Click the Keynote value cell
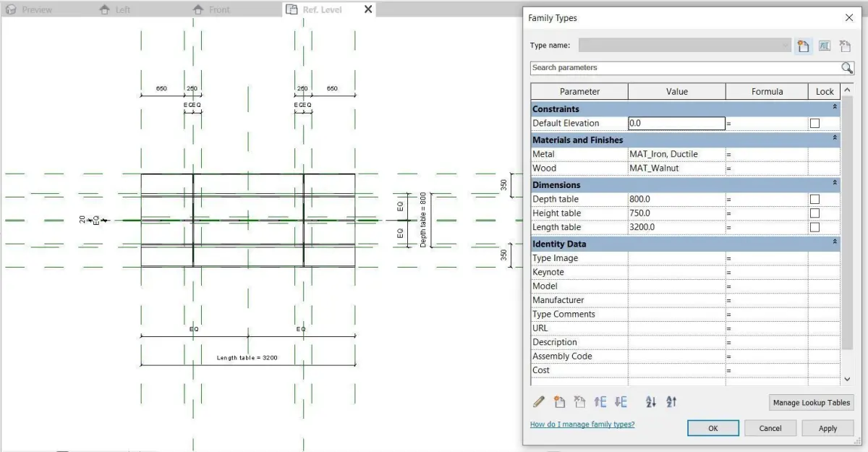Screen dimensions: 868x452 point(676,272)
